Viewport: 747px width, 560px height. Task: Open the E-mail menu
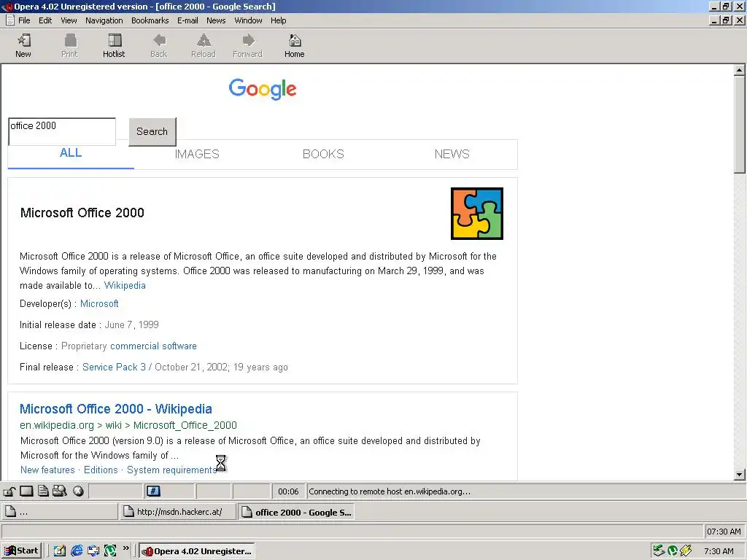pyautogui.click(x=187, y=20)
